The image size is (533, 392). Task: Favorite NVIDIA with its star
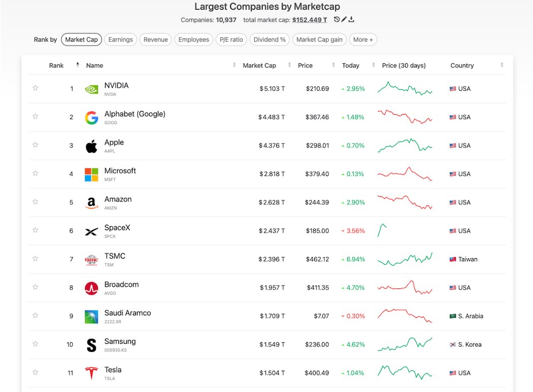tap(35, 88)
